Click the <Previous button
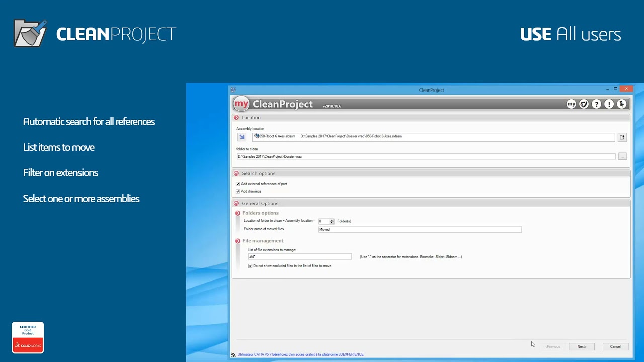Viewport: 644px width, 362px height. (552, 346)
